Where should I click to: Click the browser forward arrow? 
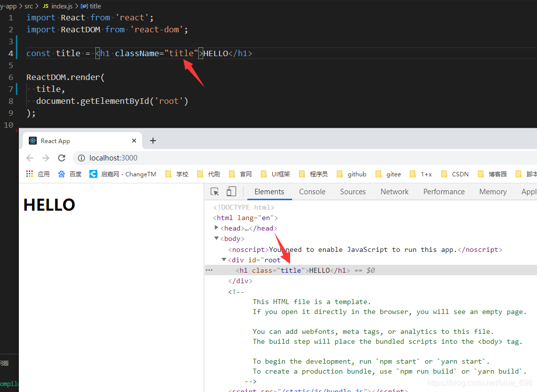tap(46, 158)
